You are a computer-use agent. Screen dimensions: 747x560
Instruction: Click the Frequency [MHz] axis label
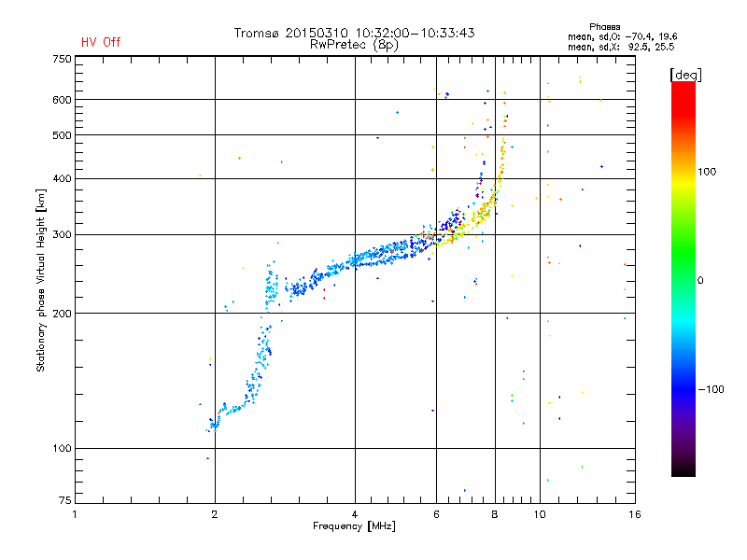click(x=354, y=526)
